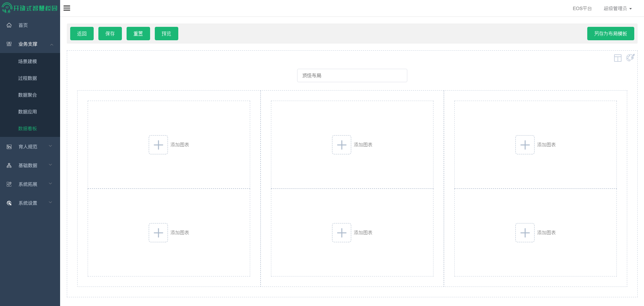Click 另存为布局模板 button

[x=611, y=34]
